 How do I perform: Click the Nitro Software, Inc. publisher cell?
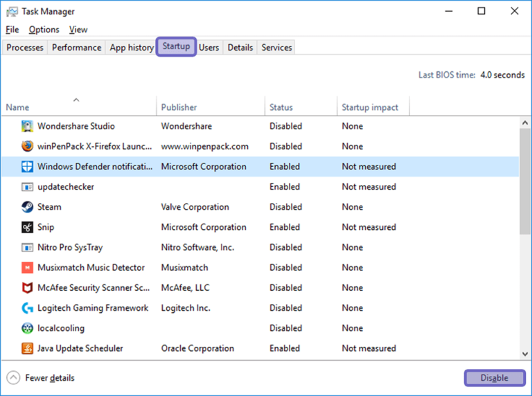(197, 248)
